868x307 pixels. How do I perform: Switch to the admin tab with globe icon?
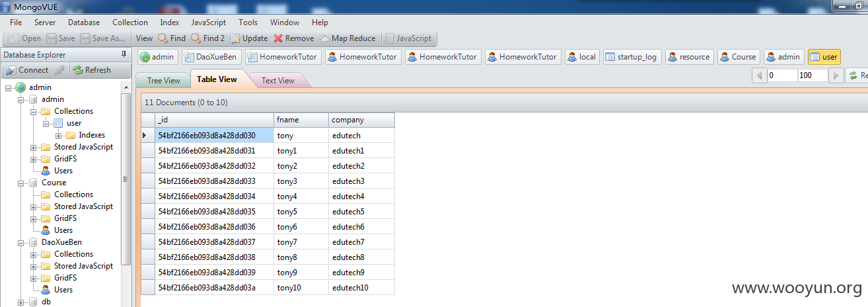pos(157,57)
